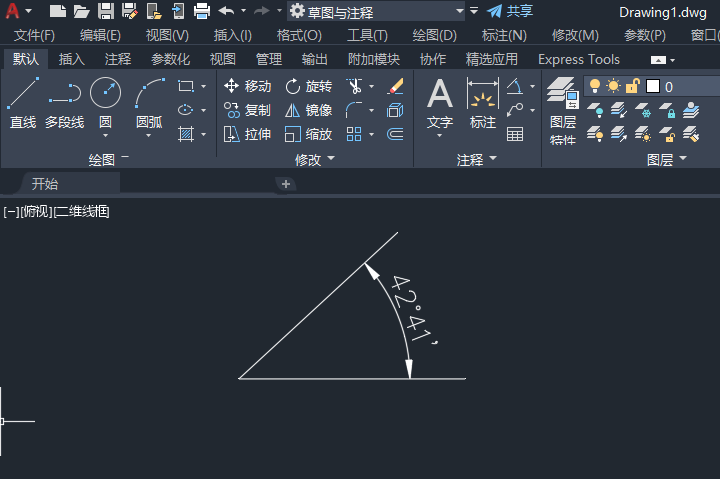Click the Ellipse draw icon
The height and width of the screenshot is (479, 720).
coord(186,110)
